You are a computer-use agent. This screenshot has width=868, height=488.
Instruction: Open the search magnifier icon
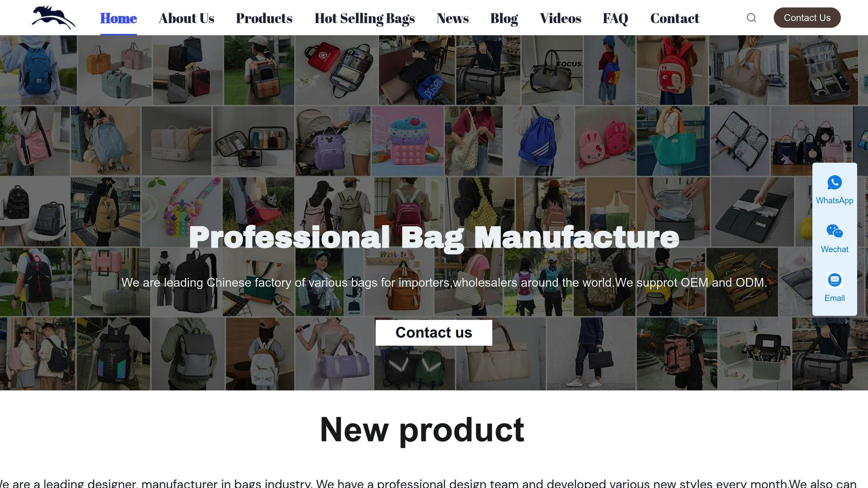pos(751,18)
